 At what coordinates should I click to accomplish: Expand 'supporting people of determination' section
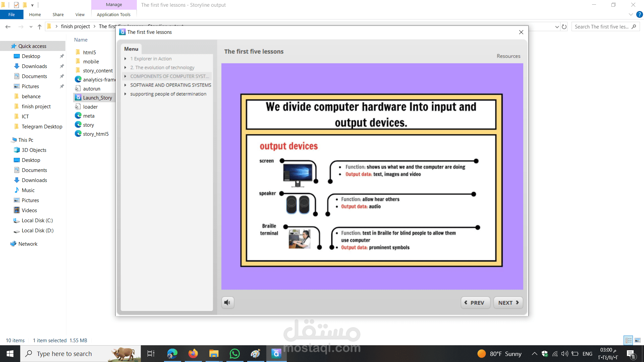[x=125, y=94]
